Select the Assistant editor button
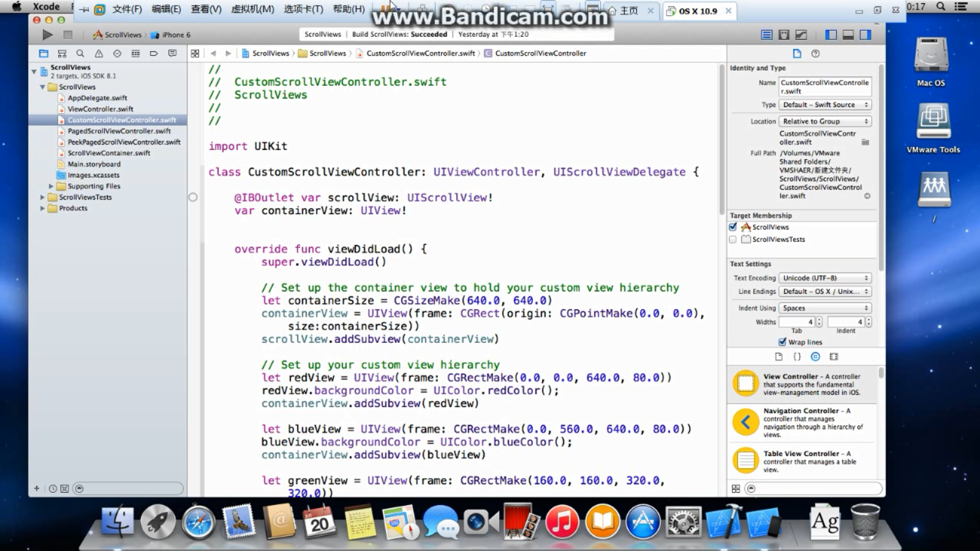The width and height of the screenshot is (980, 551). coord(783,35)
